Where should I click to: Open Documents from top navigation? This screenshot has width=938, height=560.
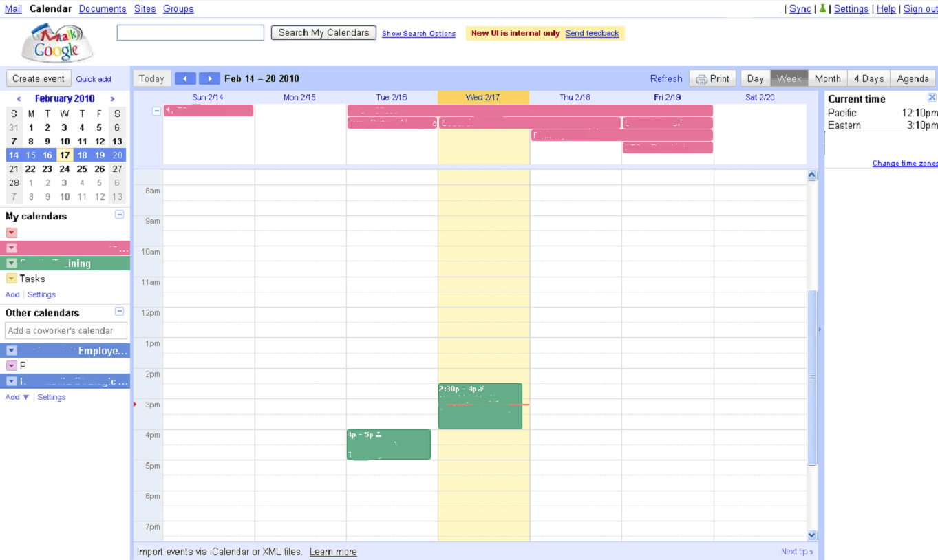pyautogui.click(x=103, y=9)
